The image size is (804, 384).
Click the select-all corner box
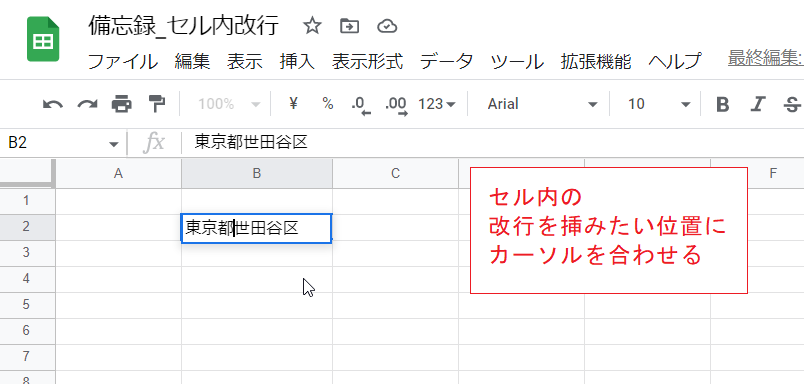point(27,173)
